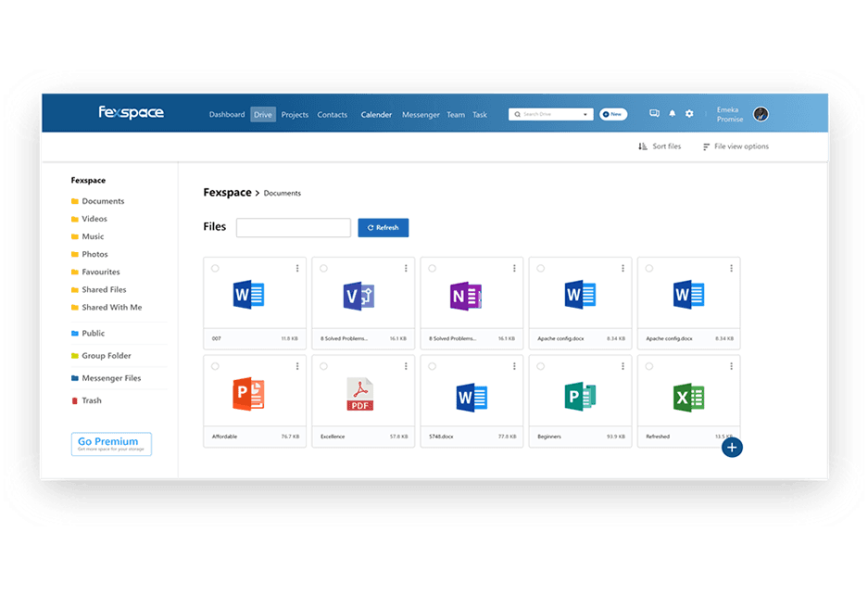Click the notifications bell icon

(x=673, y=114)
